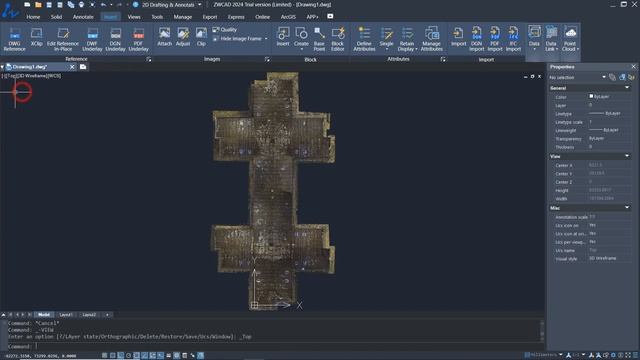Toggle the snap mode status bar icon

coord(104,356)
